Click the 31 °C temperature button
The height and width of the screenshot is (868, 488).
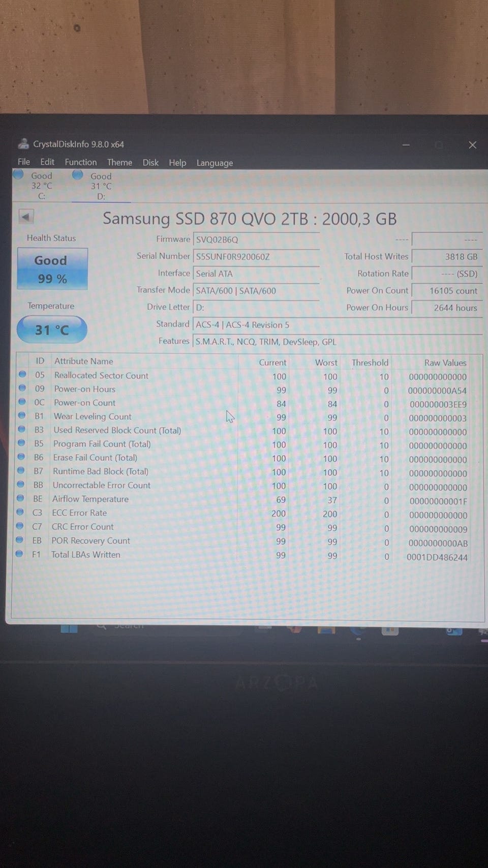coord(52,330)
